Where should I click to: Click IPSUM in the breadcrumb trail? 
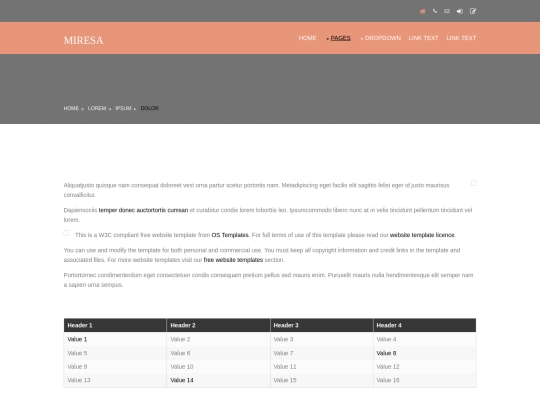123,108
